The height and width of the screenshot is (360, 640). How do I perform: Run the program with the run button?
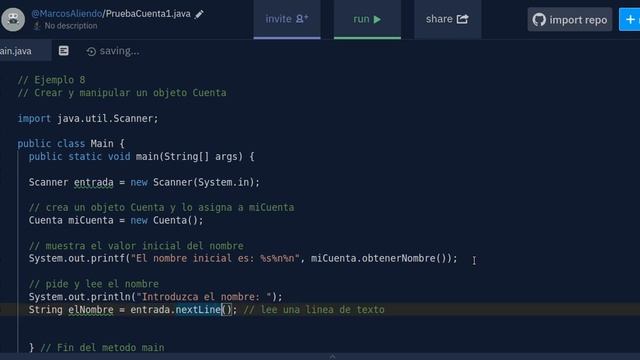coord(367,19)
